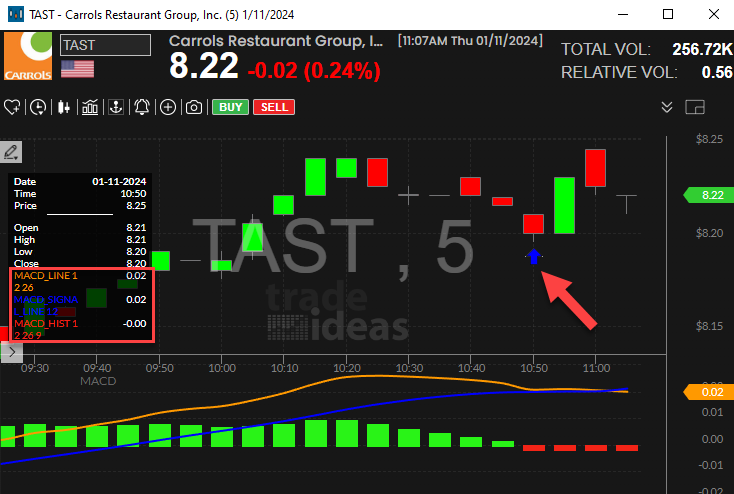Click the red SELL button
Screen dimensions: 734x494
click(274, 107)
